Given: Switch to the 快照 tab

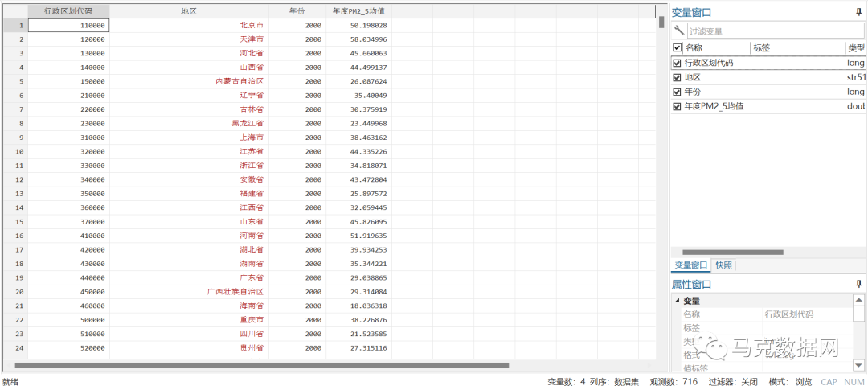Looking at the screenshot, I should click(723, 265).
